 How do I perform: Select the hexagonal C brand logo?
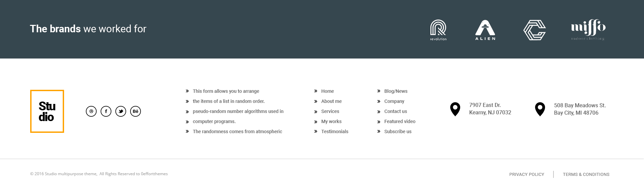[x=535, y=30]
